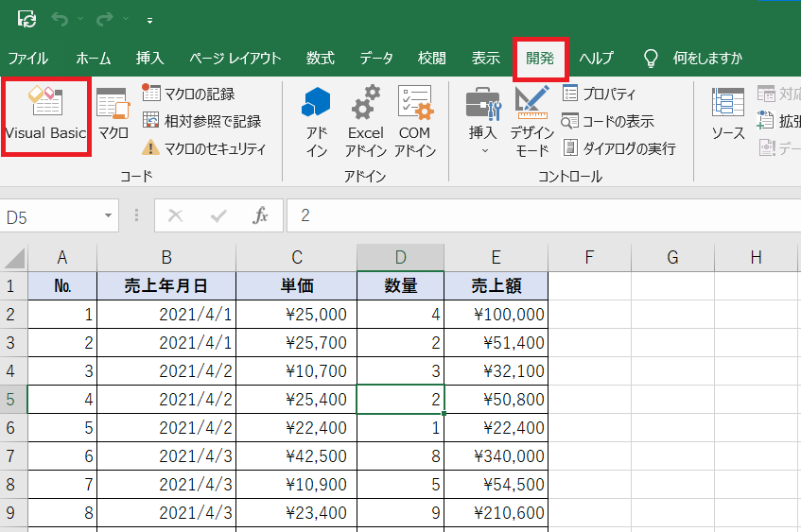Switch to the Data (データ) tab
Screen dimensions: 801x532
click(376, 59)
